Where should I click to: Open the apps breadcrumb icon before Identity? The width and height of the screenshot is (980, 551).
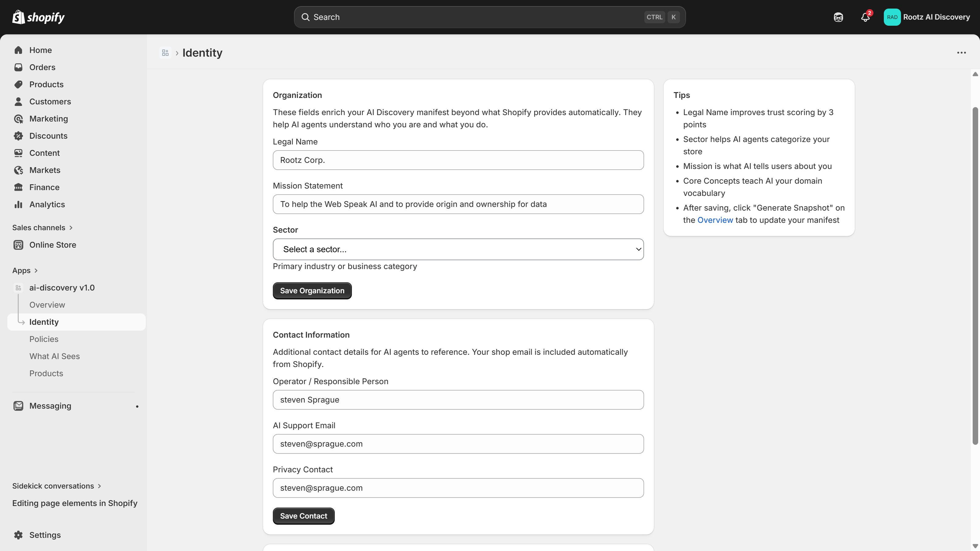point(165,53)
